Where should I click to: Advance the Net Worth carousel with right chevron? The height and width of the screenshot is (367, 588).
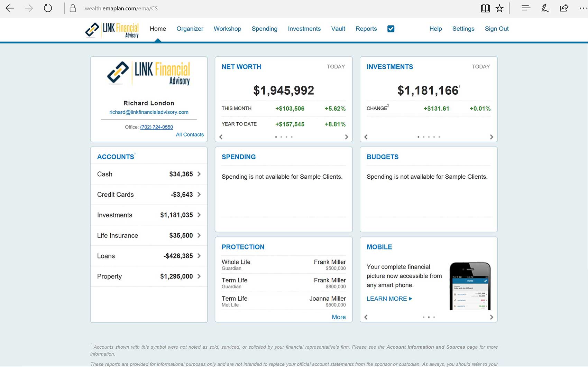pyautogui.click(x=347, y=137)
